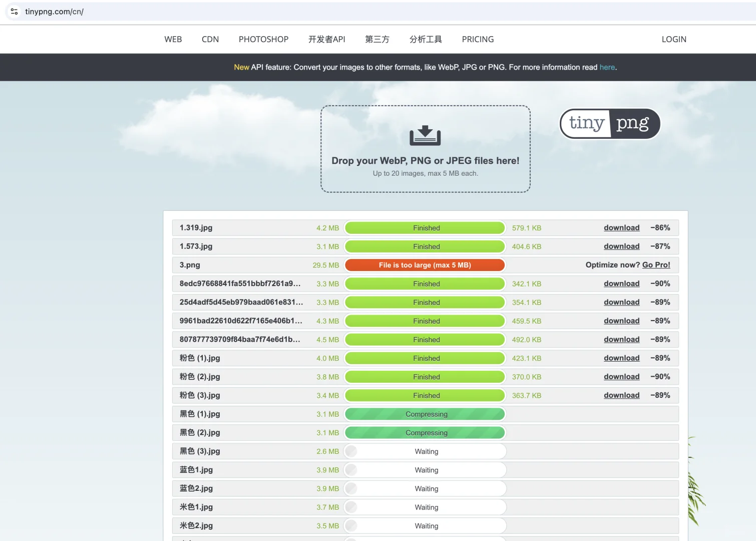The width and height of the screenshot is (756, 541).
Task: Download the compressed 9961bad22610 file
Action: 622,321
